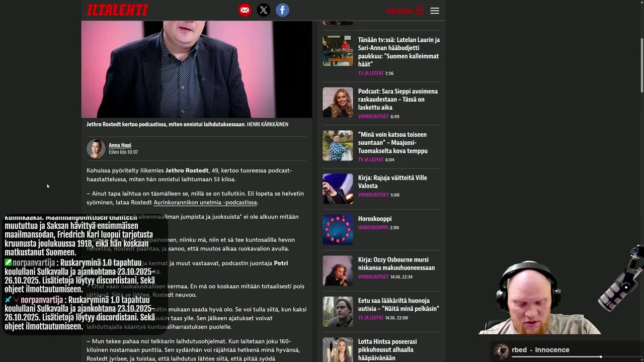The width and height of the screenshot is (644, 362).
Task: Click TV JA LEFFAT tag under Latelan Laurin article
Action: point(371,73)
